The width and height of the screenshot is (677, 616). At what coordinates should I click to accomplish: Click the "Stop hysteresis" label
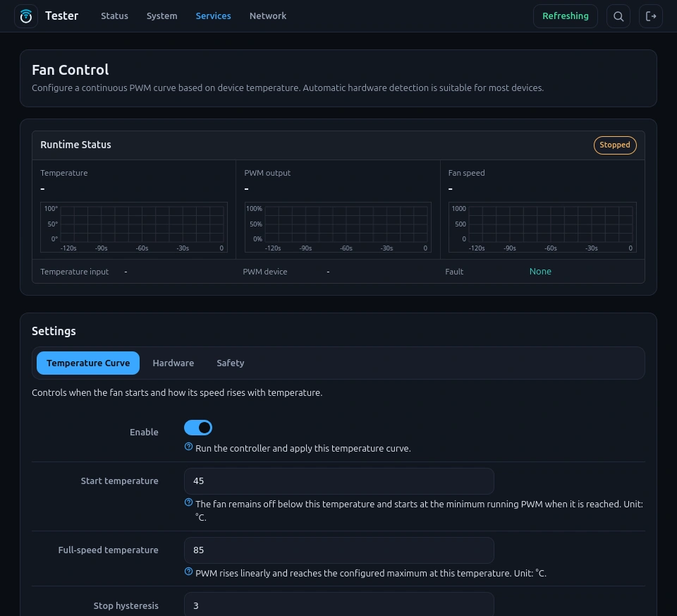pos(126,605)
